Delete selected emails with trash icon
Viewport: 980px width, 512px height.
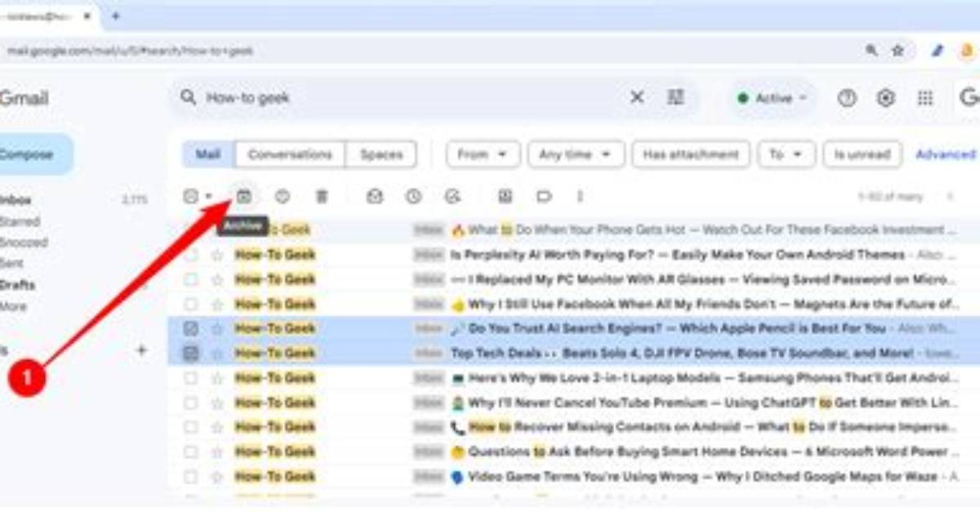[x=322, y=196]
